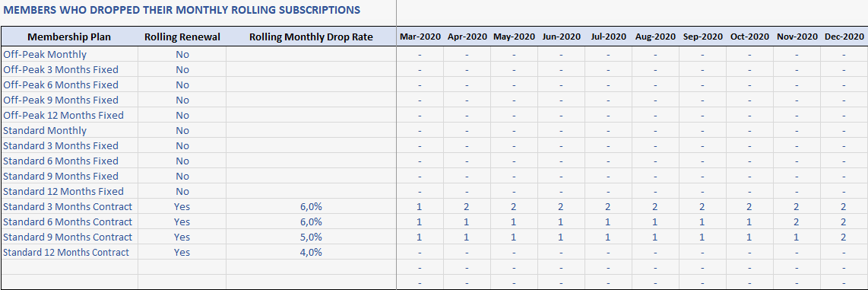Image resolution: width=868 pixels, height=290 pixels.
Task: Click the 4,0% drop rate cell
Action: tap(311, 252)
